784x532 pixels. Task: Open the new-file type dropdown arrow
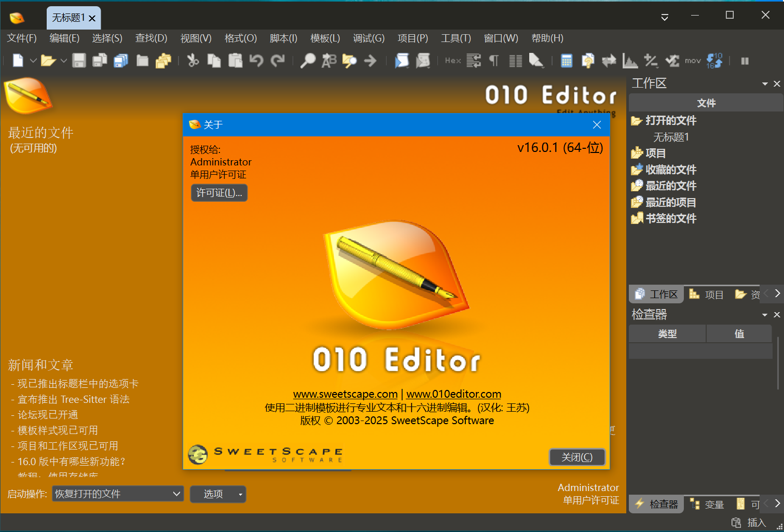tap(33, 61)
